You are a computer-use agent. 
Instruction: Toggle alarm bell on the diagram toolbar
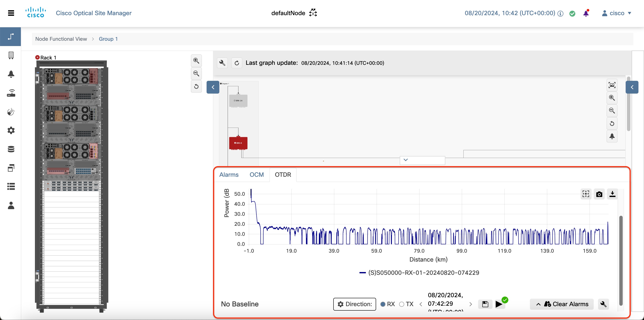pyautogui.click(x=612, y=136)
